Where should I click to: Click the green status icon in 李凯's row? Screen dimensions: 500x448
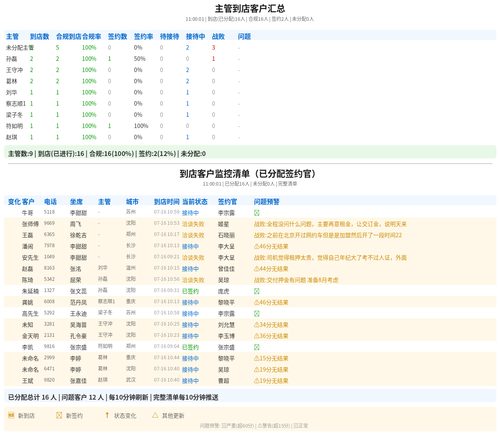coord(257,347)
